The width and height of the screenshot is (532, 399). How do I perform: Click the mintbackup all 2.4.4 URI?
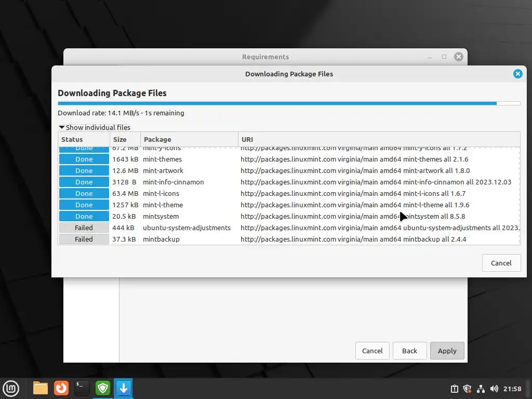353,239
